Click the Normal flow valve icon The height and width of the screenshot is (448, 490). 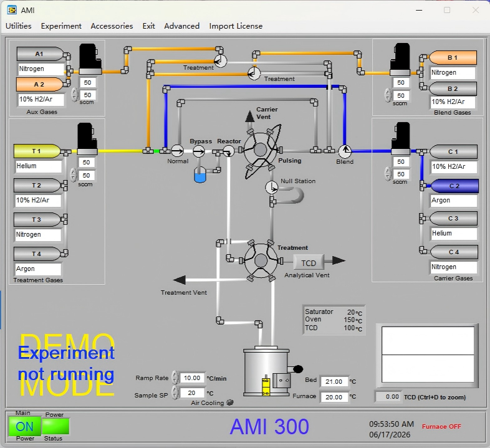click(177, 151)
